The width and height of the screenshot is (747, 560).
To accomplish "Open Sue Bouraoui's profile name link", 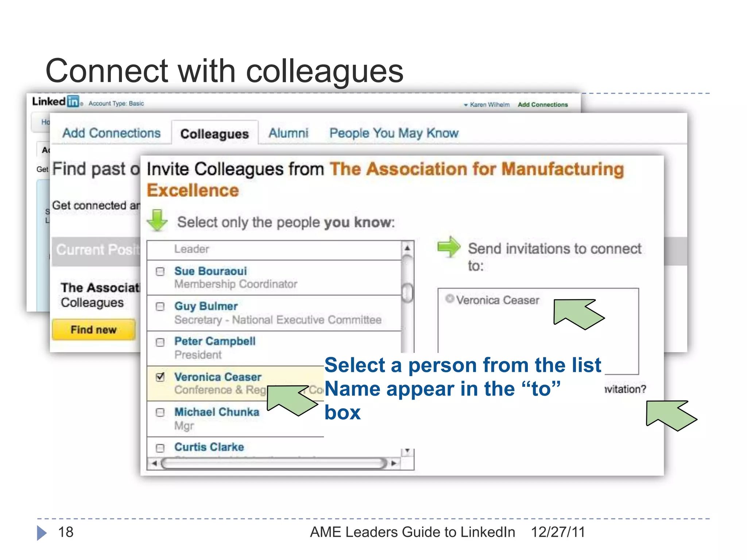I will pyautogui.click(x=210, y=271).
